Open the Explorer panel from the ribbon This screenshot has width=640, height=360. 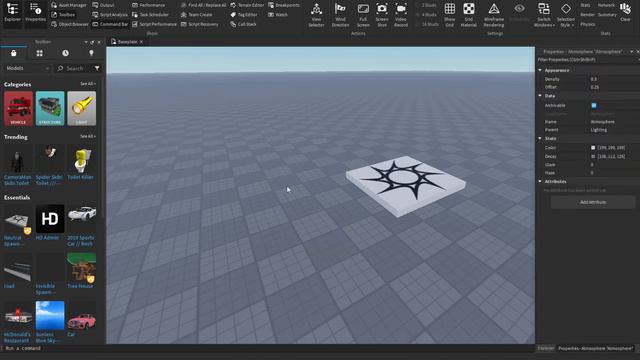(x=13, y=13)
